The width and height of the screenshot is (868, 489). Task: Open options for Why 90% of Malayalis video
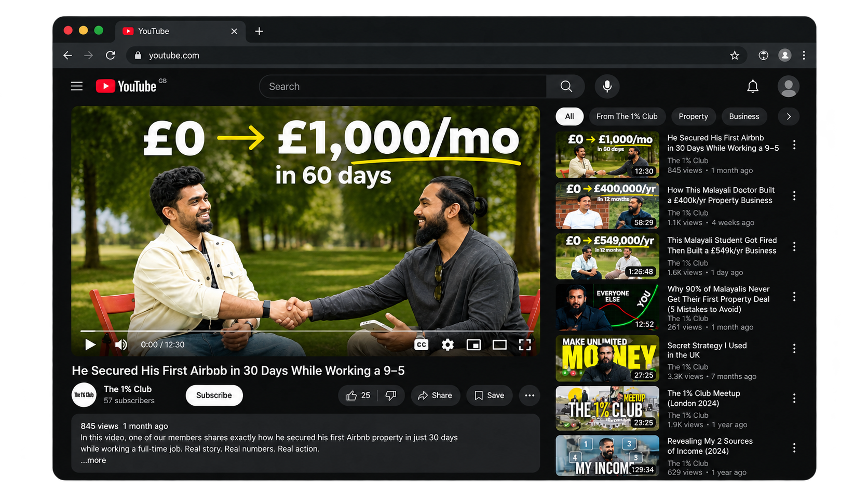(x=794, y=297)
